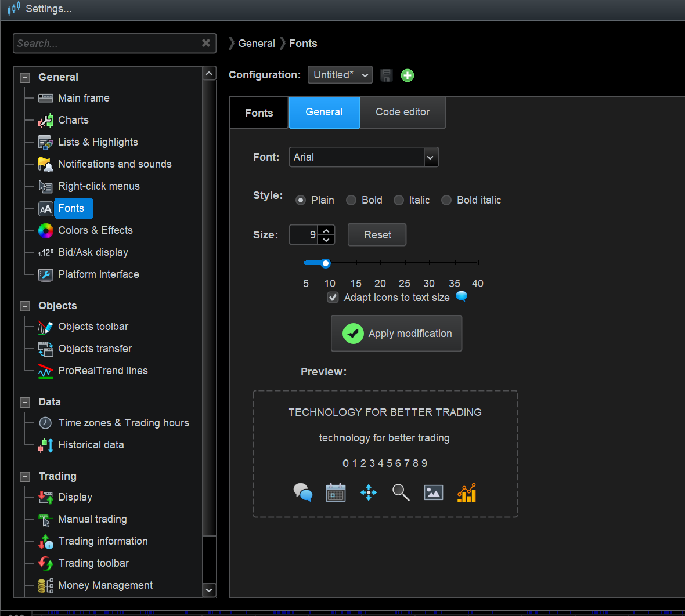Image resolution: width=685 pixels, height=616 pixels.
Task: Open Notifications and sounds settings
Action: pyautogui.click(x=115, y=164)
